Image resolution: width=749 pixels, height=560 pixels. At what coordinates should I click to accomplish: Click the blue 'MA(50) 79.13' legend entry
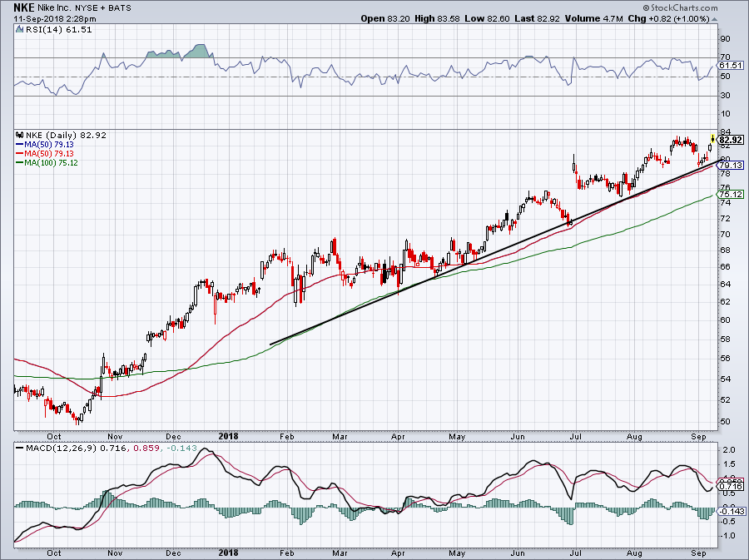pyautogui.click(x=49, y=144)
